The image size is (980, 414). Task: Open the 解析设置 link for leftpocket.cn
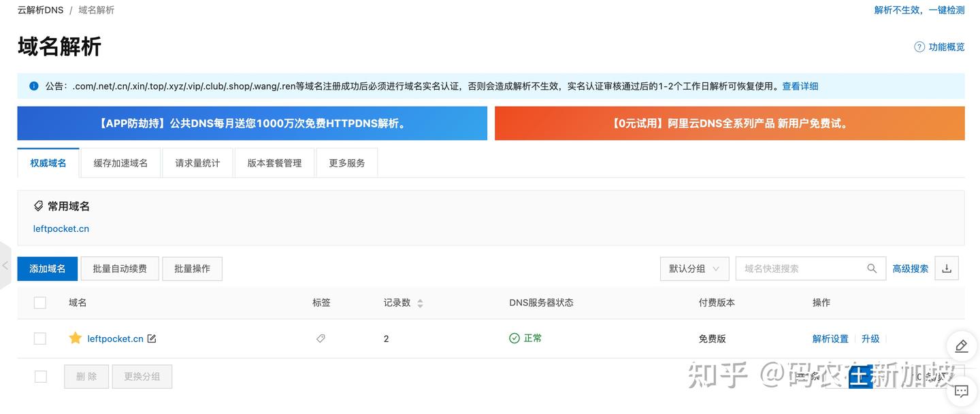[x=830, y=339]
